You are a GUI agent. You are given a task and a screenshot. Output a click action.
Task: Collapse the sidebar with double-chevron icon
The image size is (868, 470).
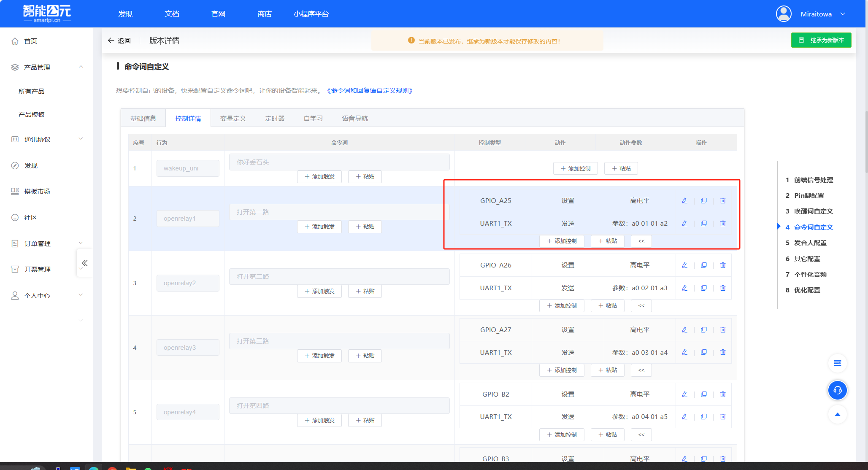[x=85, y=263]
